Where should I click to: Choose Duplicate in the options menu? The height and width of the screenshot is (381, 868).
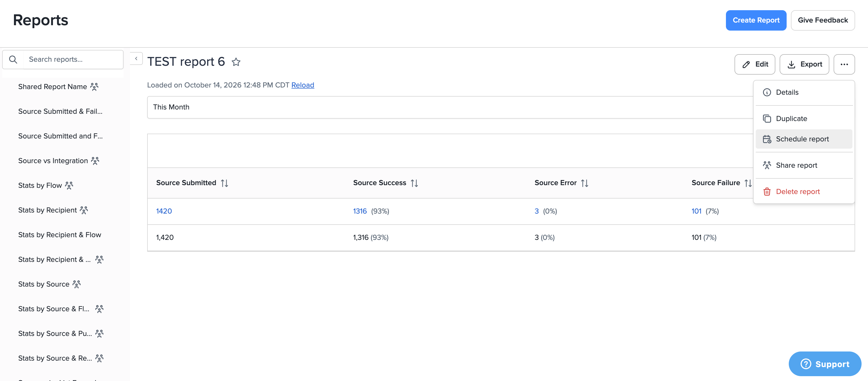pos(804,119)
